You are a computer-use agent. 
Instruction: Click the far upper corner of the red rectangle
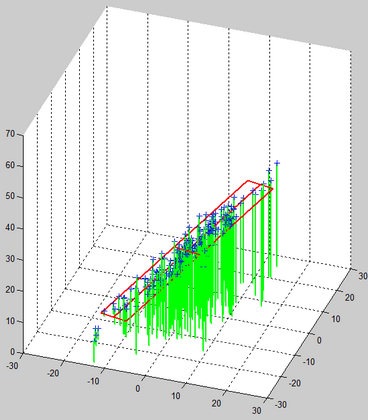[x=248, y=181]
